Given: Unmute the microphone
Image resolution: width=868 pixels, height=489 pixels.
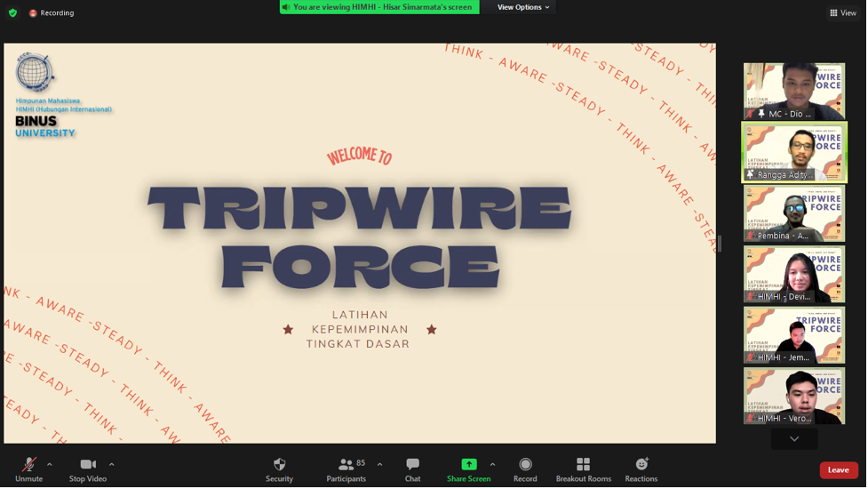Looking at the screenshot, I should pyautogui.click(x=28, y=469).
